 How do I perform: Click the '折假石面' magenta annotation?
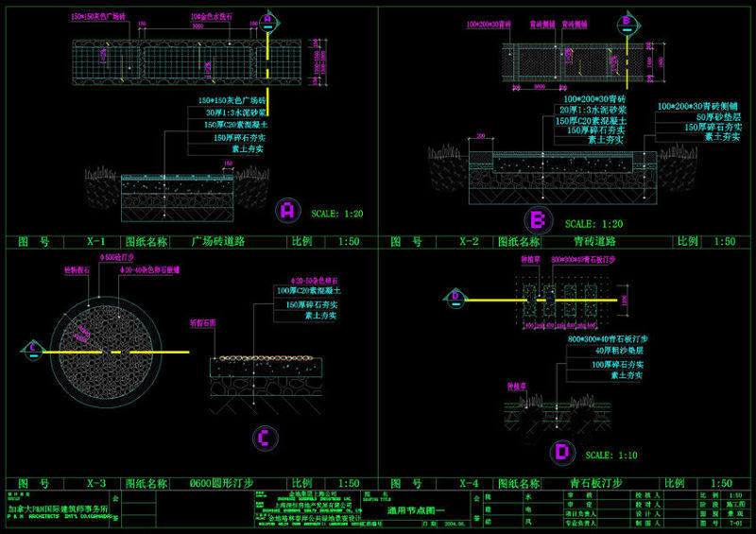tap(203, 323)
